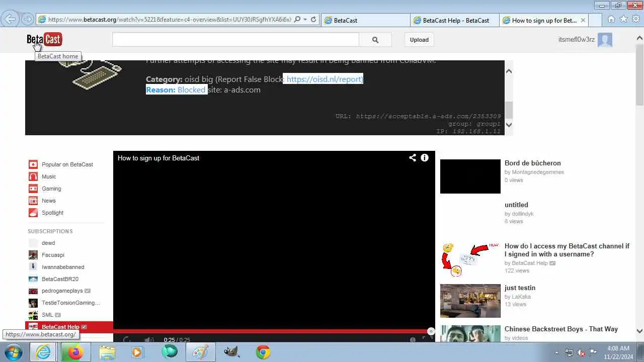
Task: Switch to the BetaCast tab
Action: click(x=365, y=20)
